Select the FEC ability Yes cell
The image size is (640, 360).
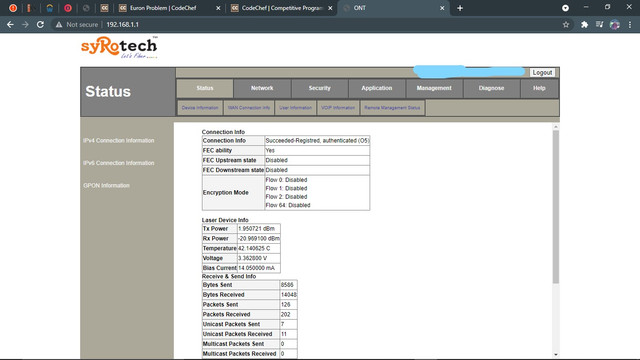click(317, 150)
